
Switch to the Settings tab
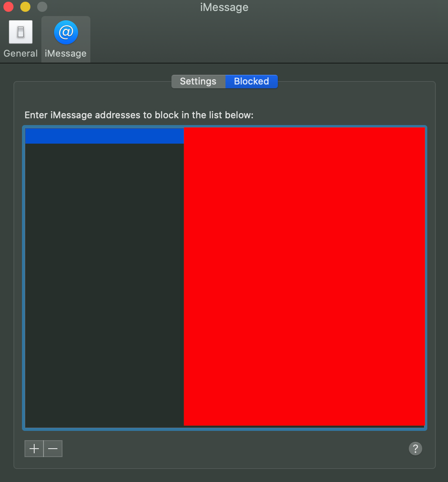(x=198, y=82)
